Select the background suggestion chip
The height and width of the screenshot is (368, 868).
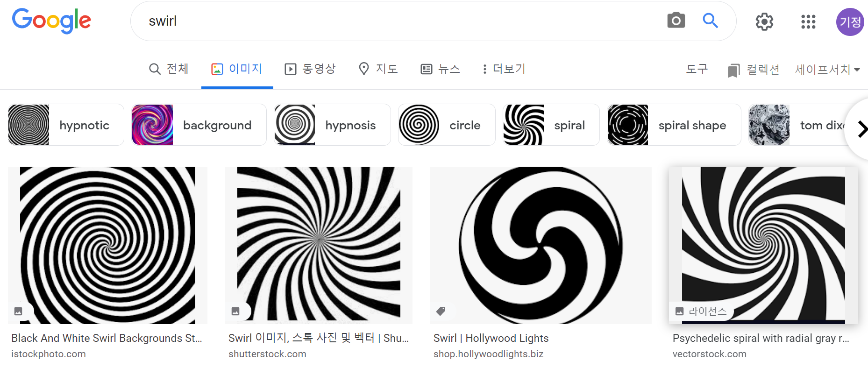coord(199,125)
